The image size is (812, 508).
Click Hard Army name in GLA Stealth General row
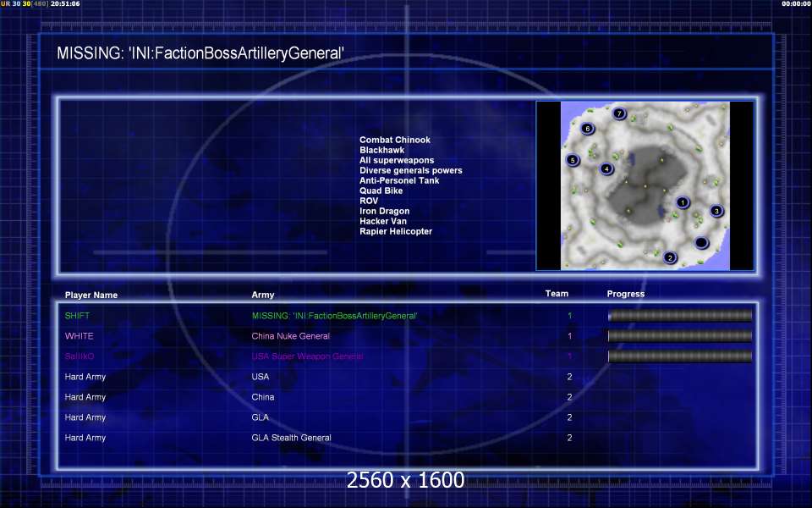click(85, 438)
